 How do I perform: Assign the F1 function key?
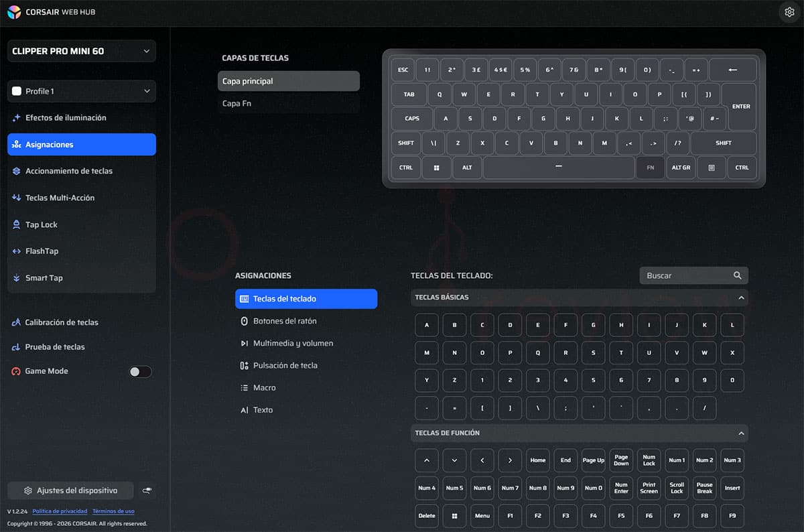click(x=510, y=516)
